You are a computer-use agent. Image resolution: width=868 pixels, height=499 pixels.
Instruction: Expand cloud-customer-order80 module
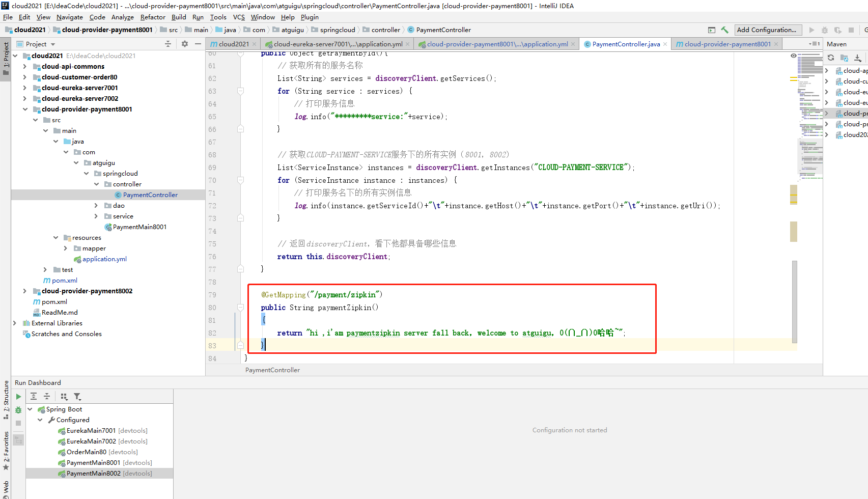click(24, 77)
